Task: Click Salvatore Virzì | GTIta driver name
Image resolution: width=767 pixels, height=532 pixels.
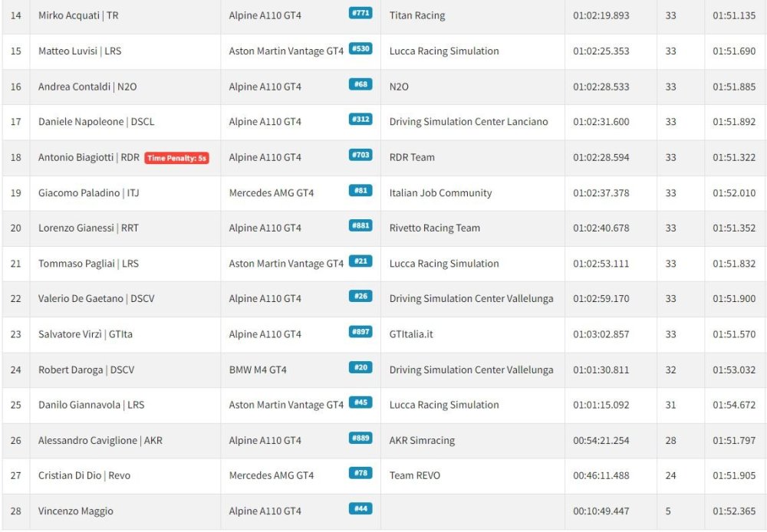Action: [86, 334]
